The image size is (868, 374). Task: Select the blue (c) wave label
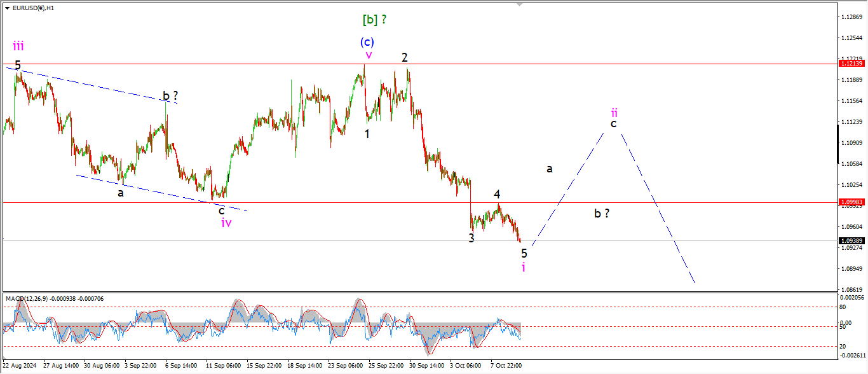pyautogui.click(x=367, y=42)
